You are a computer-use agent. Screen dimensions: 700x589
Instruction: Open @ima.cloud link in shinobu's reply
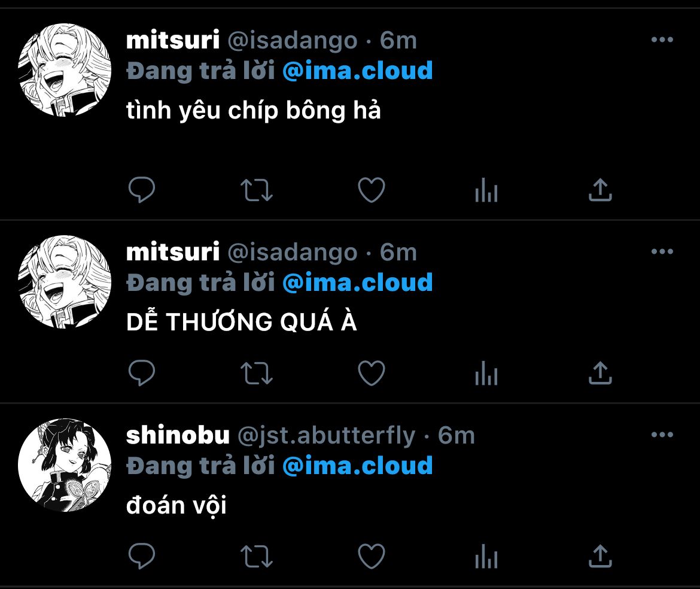358,465
